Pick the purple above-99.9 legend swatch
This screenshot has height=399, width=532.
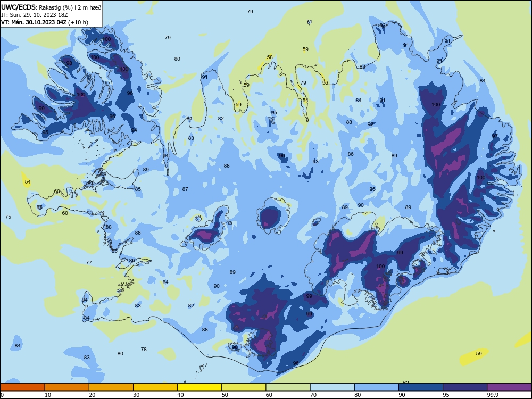tap(509, 387)
